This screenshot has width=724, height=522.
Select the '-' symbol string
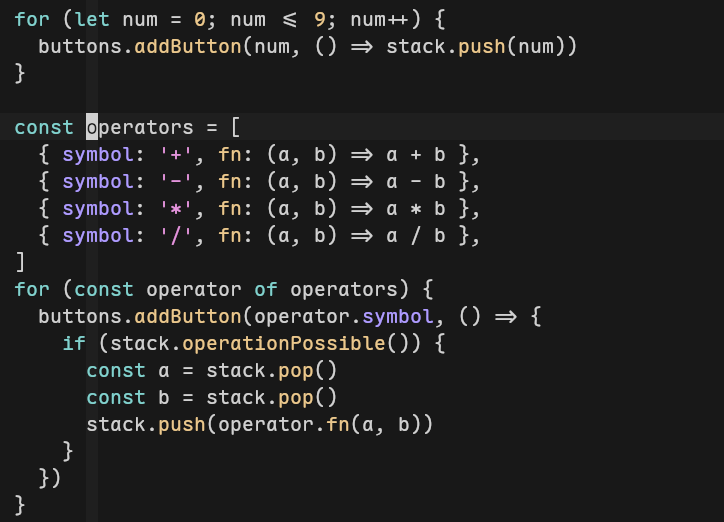pos(182,181)
